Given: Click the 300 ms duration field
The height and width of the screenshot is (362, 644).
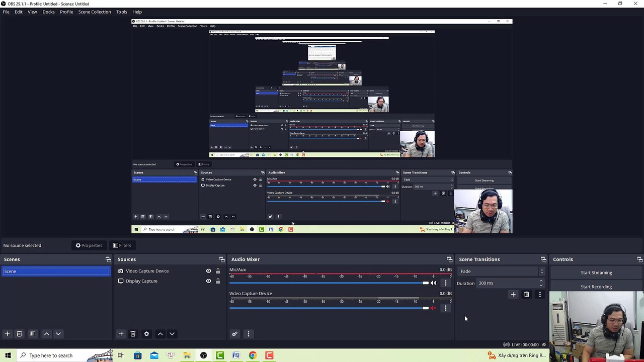Looking at the screenshot, I should pos(507,283).
